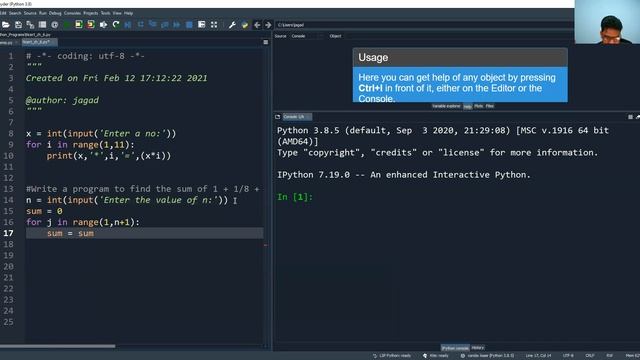Click the console tab browse icon
The width and height of the screenshot is (640, 360).
(278, 117)
